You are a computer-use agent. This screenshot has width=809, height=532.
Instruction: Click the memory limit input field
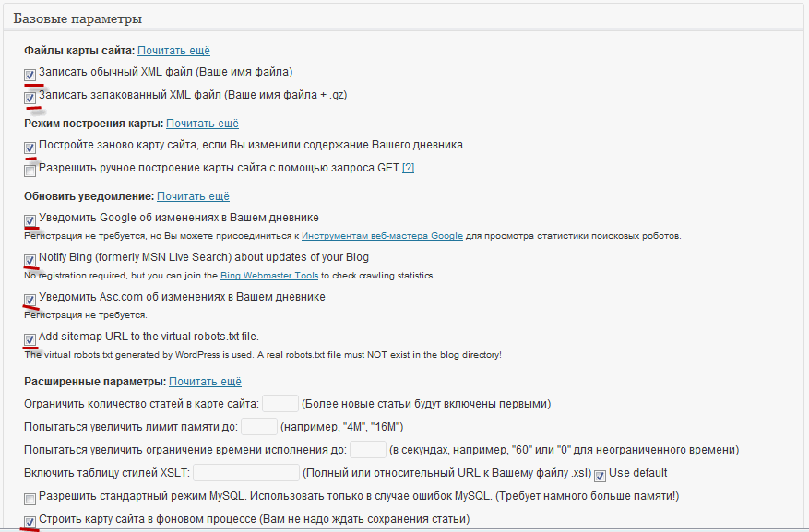point(259,426)
